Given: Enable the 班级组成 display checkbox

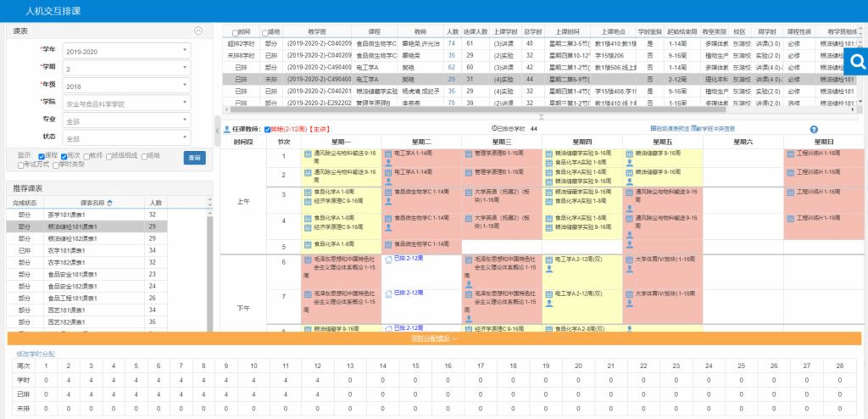Looking at the screenshot, I should tap(109, 156).
